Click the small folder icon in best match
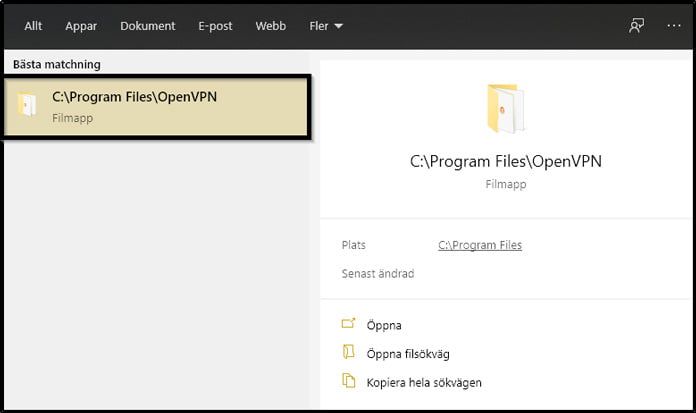Screen dimensions: 696x413 click(x=27, y=105)
